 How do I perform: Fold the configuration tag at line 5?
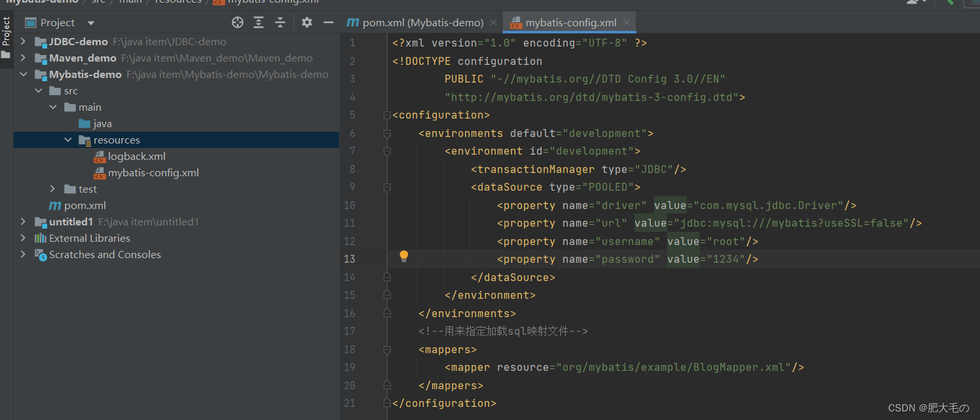click(387, 115)
